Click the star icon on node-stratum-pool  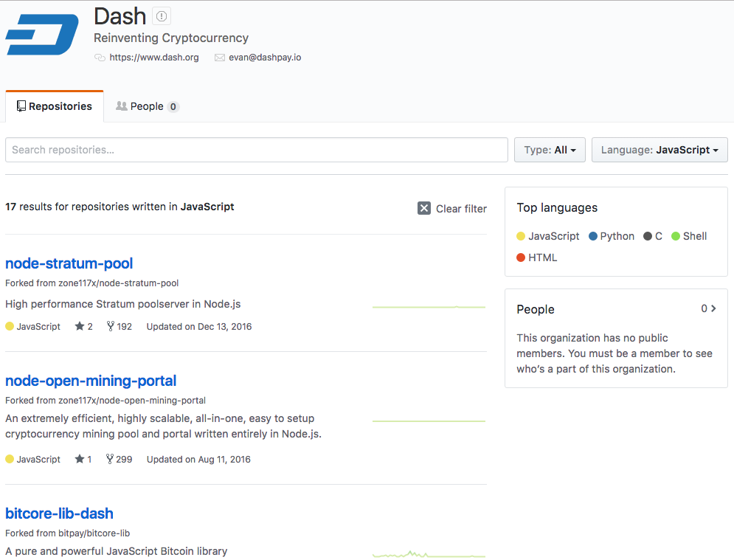click(x=80, y=326)
